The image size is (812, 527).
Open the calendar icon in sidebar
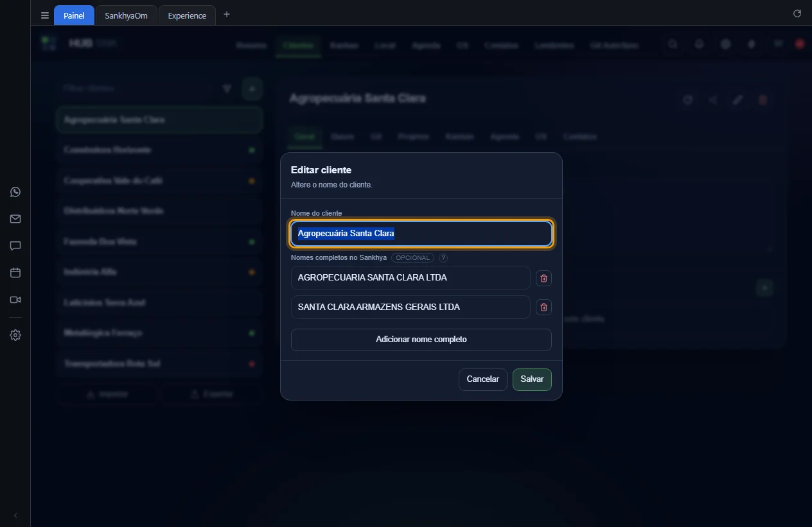coord(15,273)
